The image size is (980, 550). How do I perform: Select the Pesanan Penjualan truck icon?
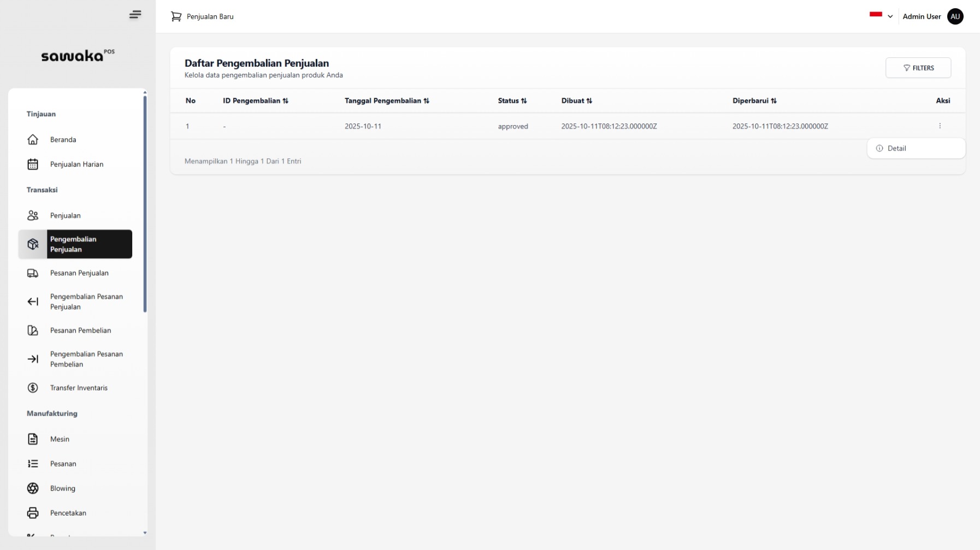click(x=33, y=273)
